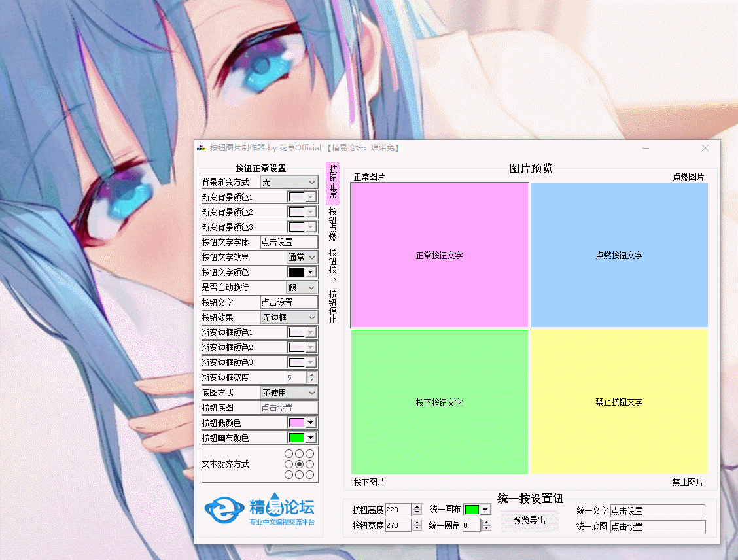Image resolution: width=738 pixels, height=560 pixels.
Task: Switch to the 按钮按下 vertical tab
Action: [333, 265]
